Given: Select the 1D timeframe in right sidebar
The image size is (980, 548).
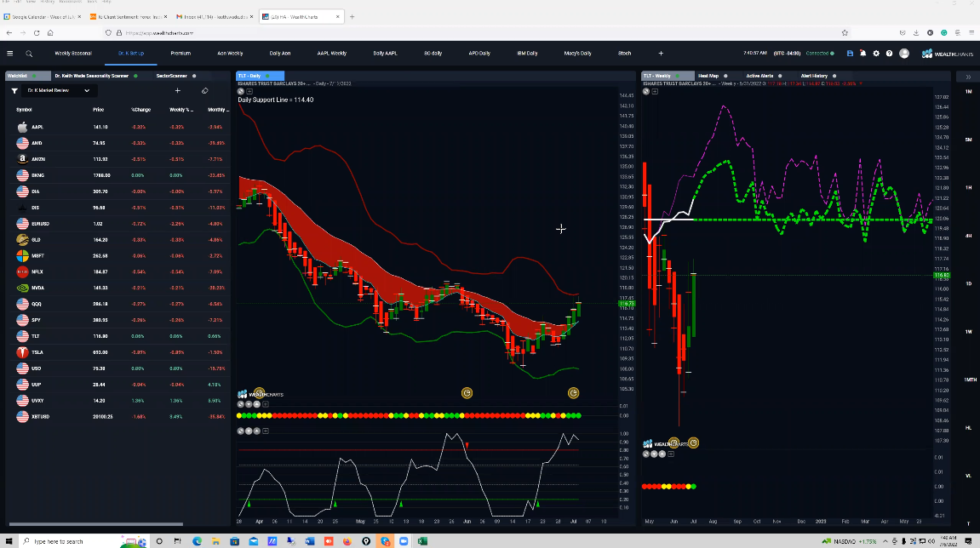Looking at the screenshot, I should click(969, 283).
